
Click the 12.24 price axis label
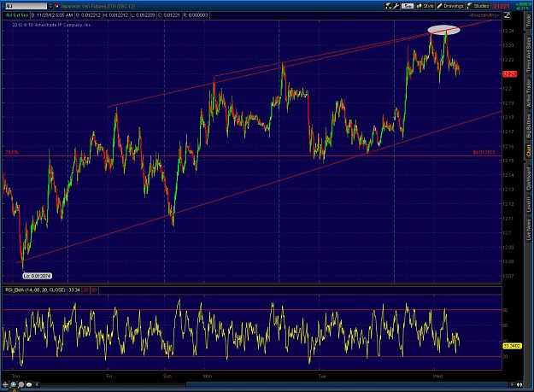tap(508, 31)
